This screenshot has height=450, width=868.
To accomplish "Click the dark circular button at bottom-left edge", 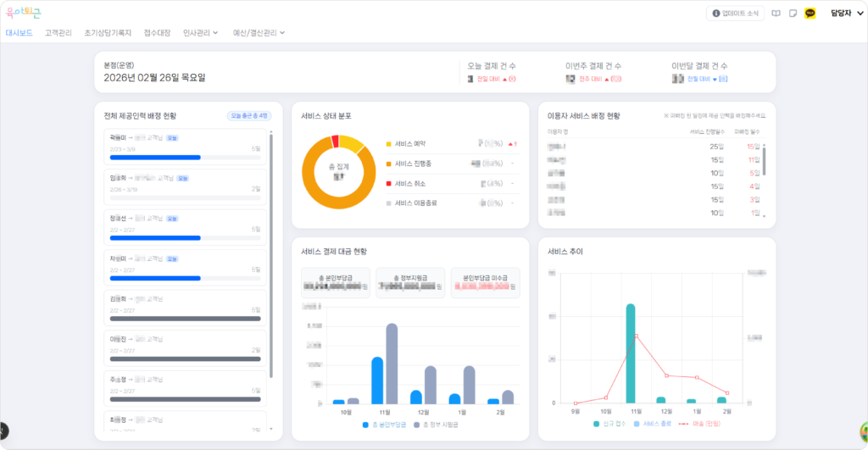I will pyautogui.click(x=3, y=431).
